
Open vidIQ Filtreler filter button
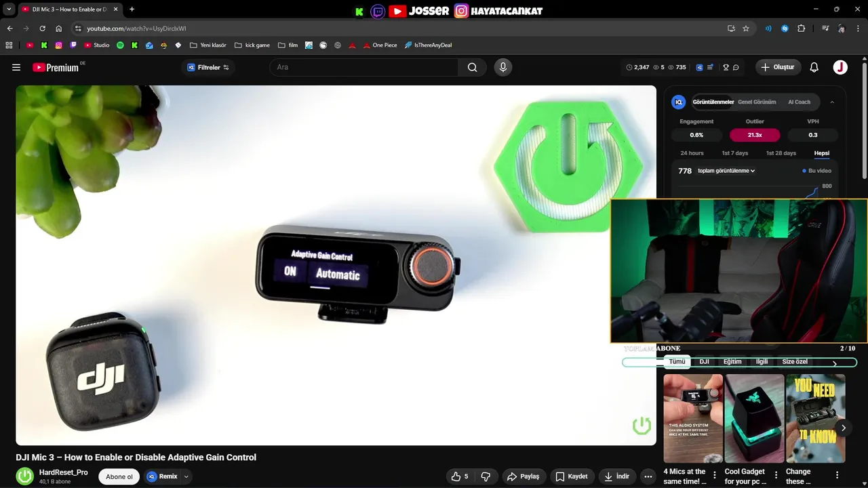208,67
